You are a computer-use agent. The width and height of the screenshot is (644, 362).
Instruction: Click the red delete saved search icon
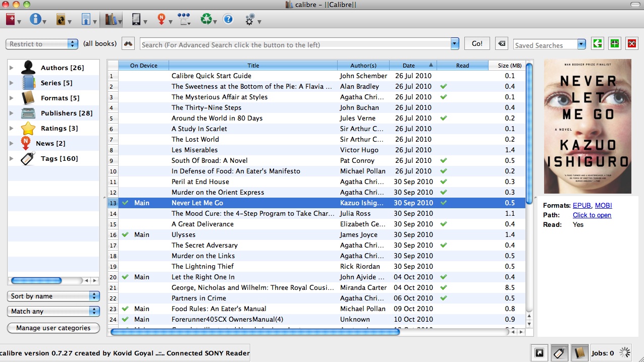(x=632, y=43)
